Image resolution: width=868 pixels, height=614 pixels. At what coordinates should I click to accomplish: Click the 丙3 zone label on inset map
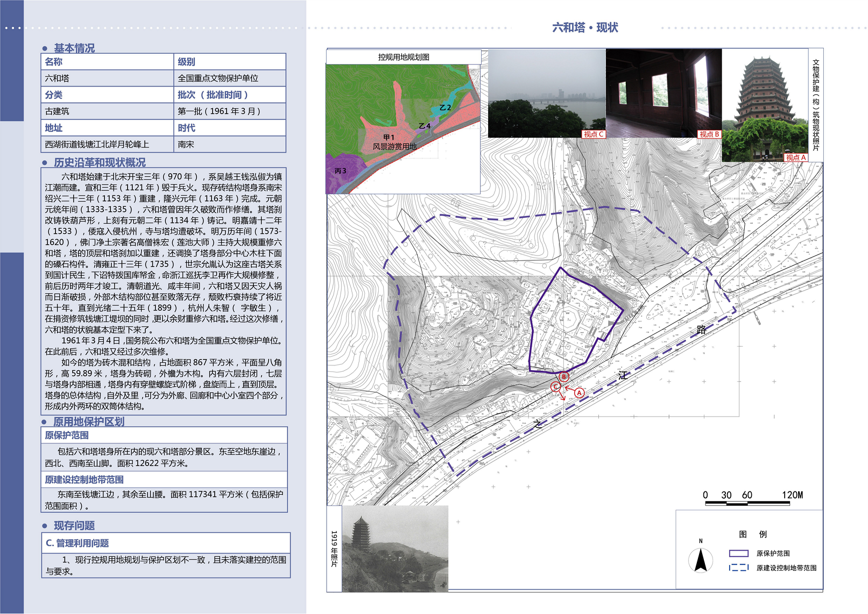coord(341,171)
